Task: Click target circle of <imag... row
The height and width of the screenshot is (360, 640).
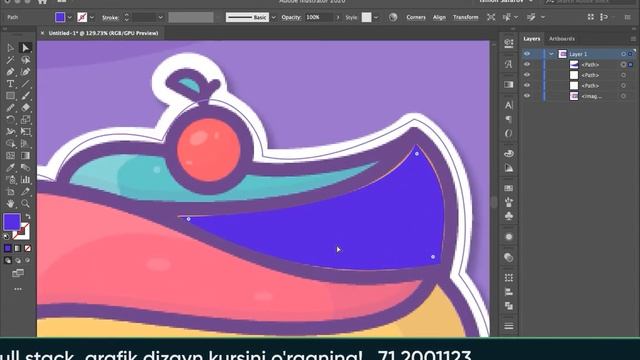Action: coord(623,96)
